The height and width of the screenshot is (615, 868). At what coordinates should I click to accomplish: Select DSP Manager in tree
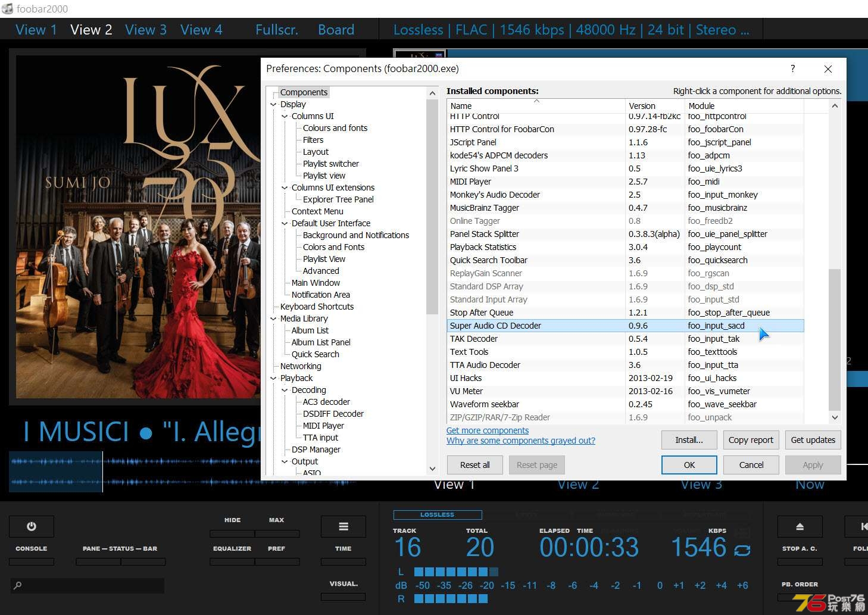(316, 449)
